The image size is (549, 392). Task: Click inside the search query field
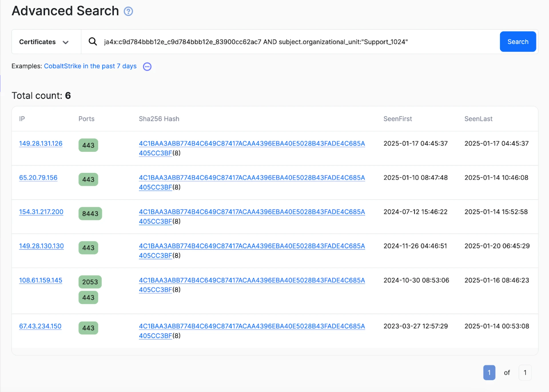pos(286,42)
